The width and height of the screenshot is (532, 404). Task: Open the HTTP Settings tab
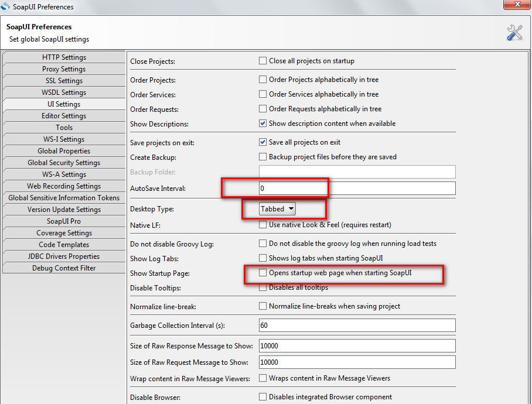(x=64, y=57)
